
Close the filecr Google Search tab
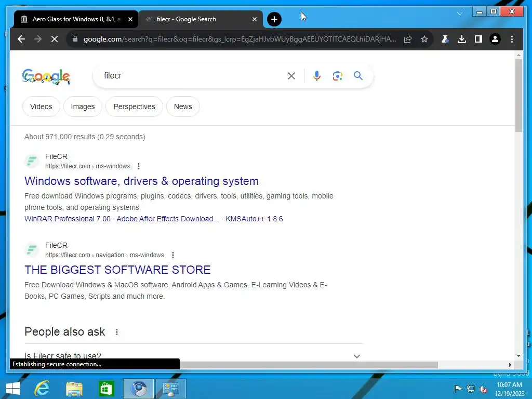click(255, 19)
